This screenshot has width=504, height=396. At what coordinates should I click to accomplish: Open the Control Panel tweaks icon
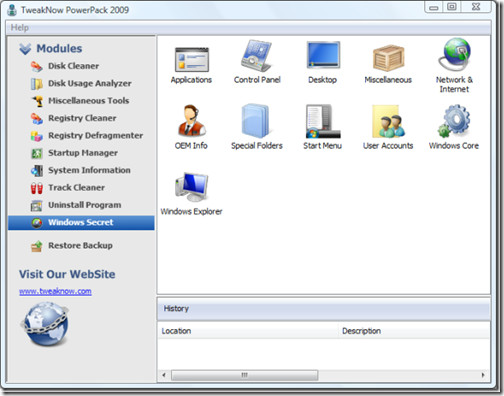pyautogui.click(x=257, y=55)
